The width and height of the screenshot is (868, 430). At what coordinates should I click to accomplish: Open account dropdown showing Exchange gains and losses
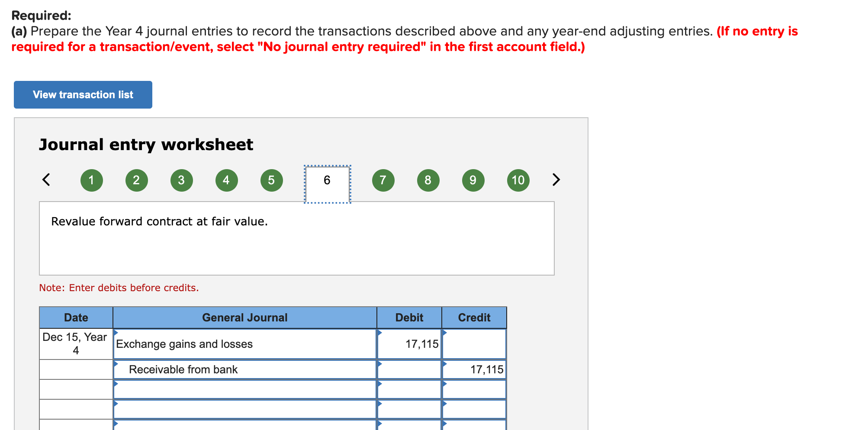(x=245, y=344)
